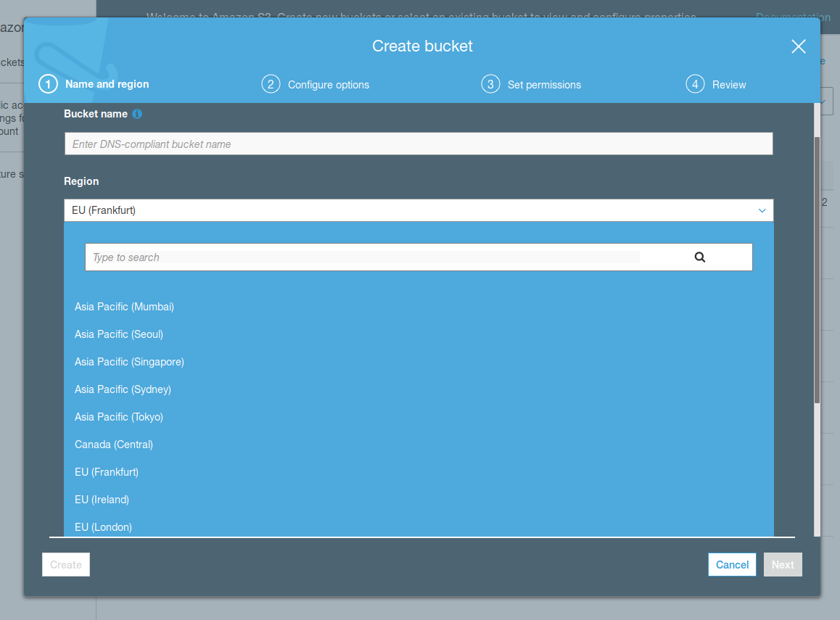This screenshot has width=840, height=620.
Task: Select EU (Ireland) region
Action: tap(102, 500)
